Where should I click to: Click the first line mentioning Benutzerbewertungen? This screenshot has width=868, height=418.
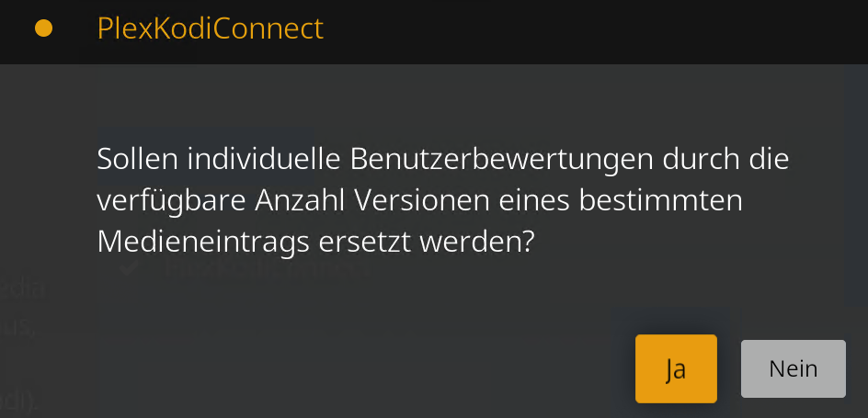click(443, 159)
